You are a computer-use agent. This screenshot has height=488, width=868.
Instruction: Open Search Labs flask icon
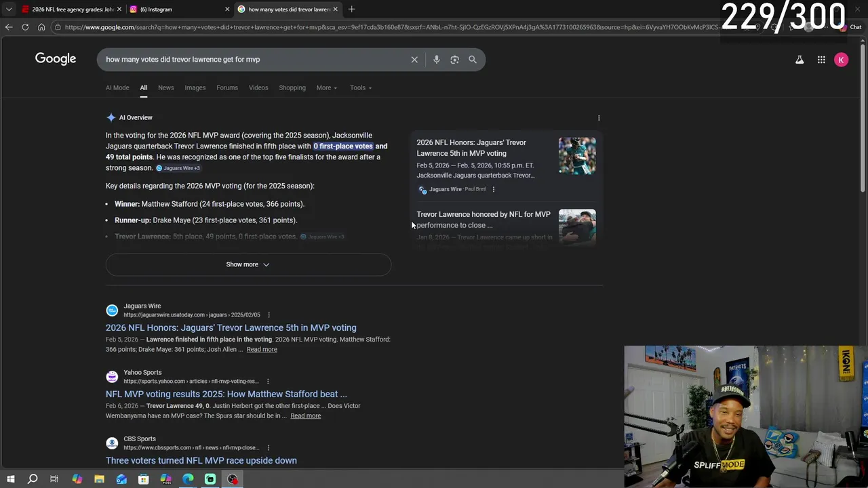point(800,60)
